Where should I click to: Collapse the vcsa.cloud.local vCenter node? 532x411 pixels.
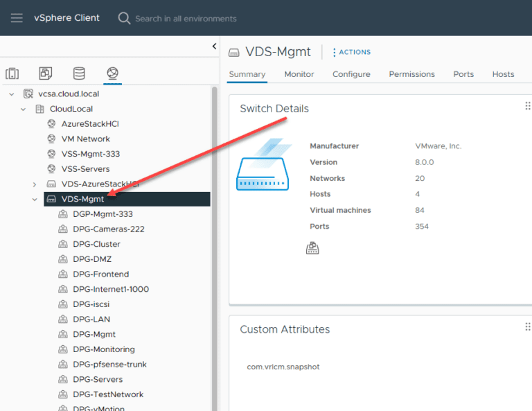coord(12,94)
